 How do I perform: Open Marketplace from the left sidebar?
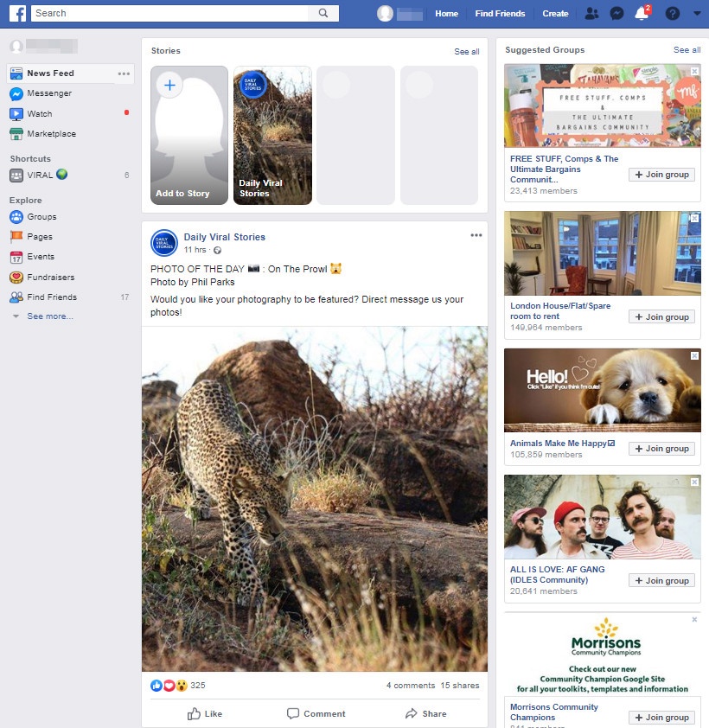click(x=52, y=134)
